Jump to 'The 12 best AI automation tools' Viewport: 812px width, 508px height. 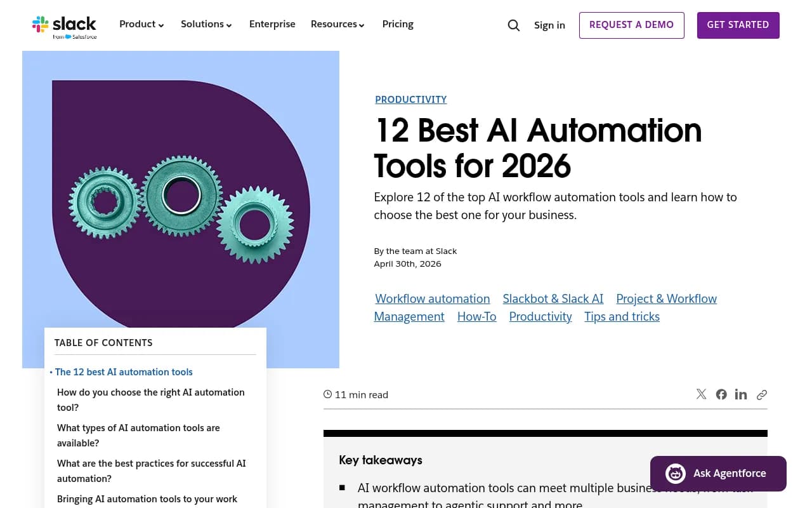point(124,372)
